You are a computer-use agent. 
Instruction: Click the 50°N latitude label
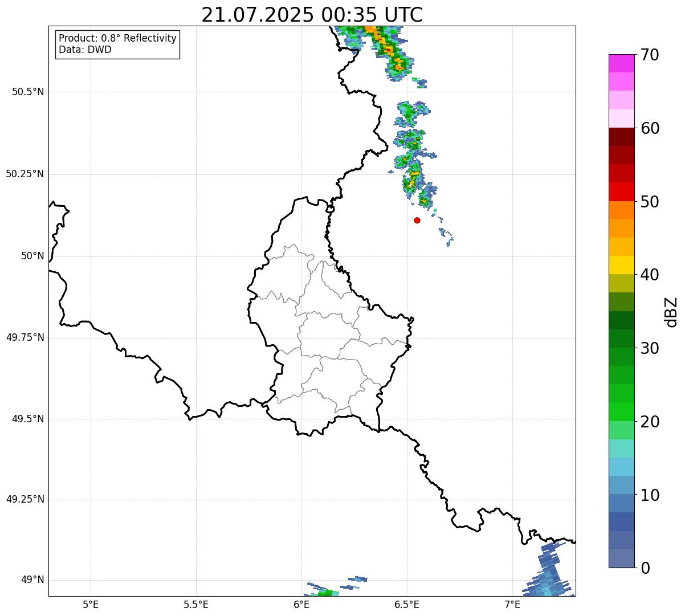point(32,256)
